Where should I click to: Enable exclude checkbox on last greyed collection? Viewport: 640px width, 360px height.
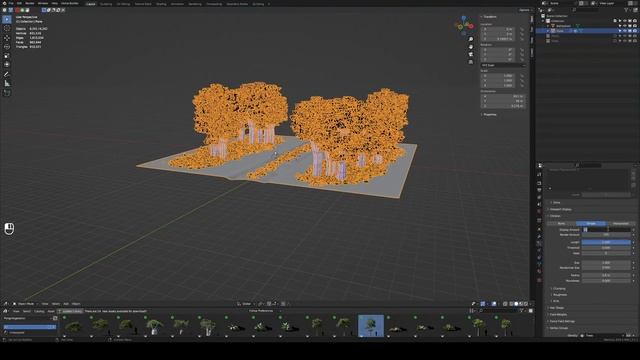click(x=615, y=41)
